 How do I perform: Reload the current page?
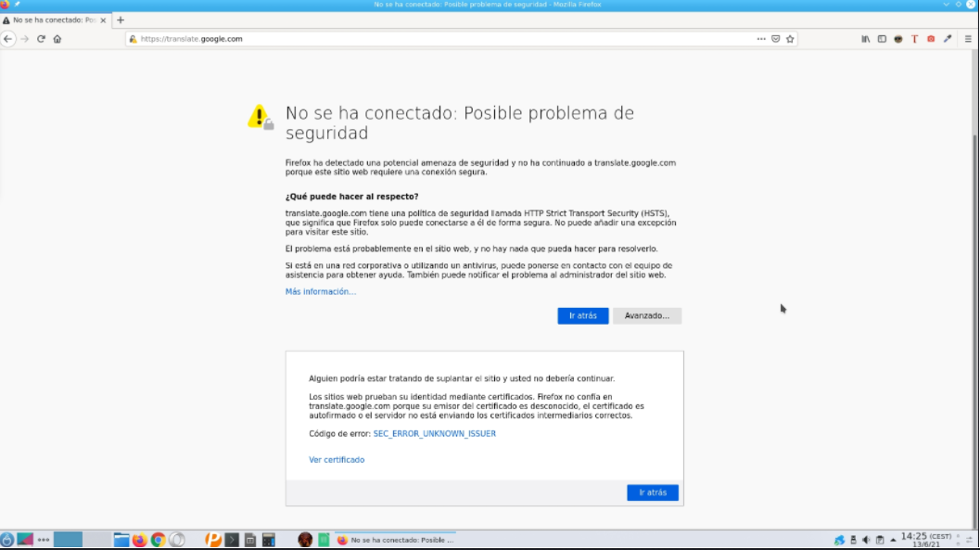(41, 39)
